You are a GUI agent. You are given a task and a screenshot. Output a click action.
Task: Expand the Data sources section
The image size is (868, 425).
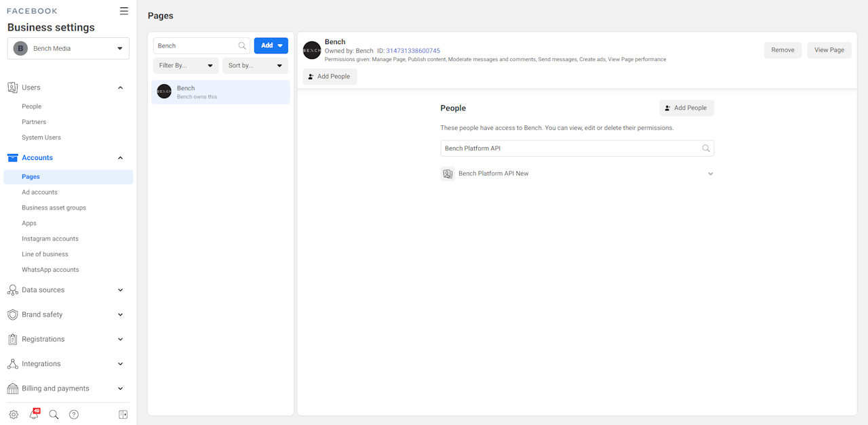click(121, 290)
